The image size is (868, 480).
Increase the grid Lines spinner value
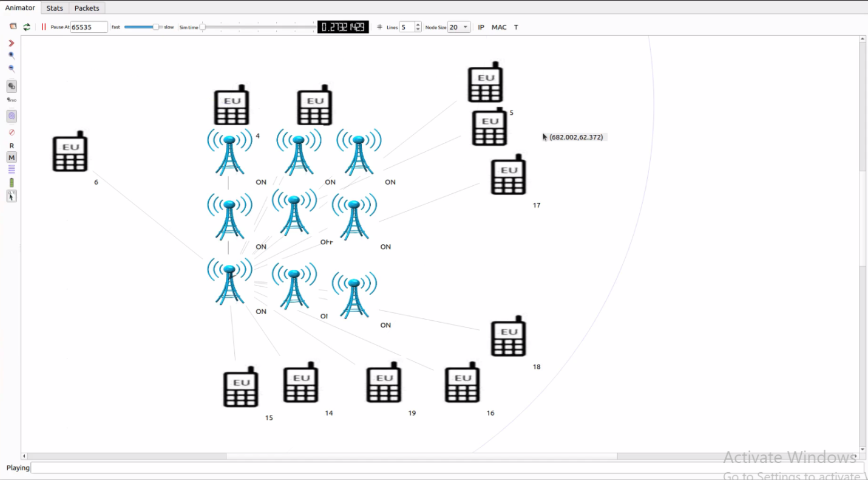click(418, 25)
